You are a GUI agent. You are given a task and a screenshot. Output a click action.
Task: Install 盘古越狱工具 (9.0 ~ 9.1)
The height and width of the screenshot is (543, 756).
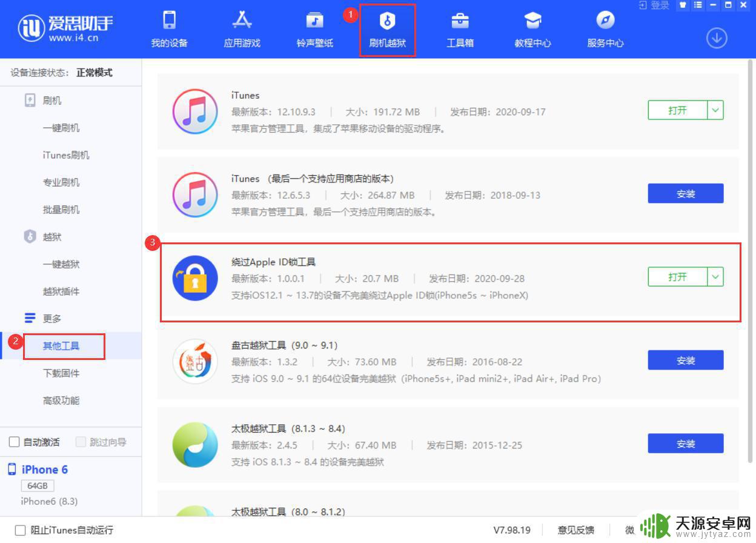(x=686, y=361)
